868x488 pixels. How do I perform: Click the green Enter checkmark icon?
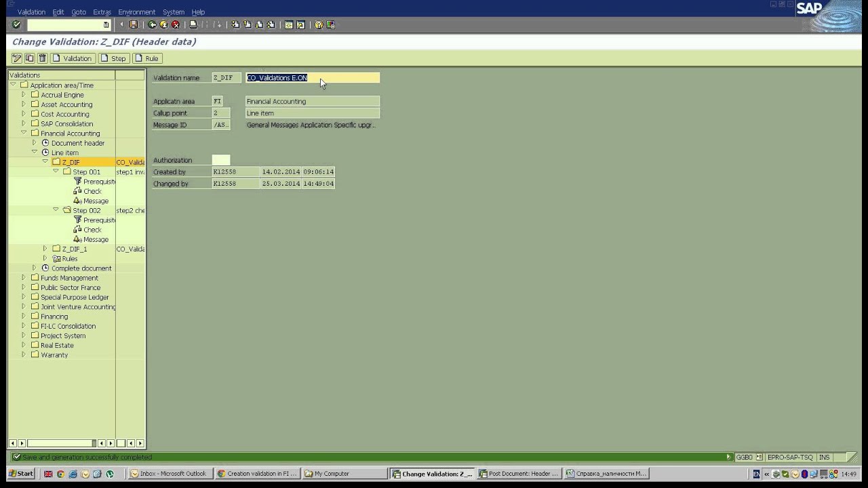pos(16,24)
